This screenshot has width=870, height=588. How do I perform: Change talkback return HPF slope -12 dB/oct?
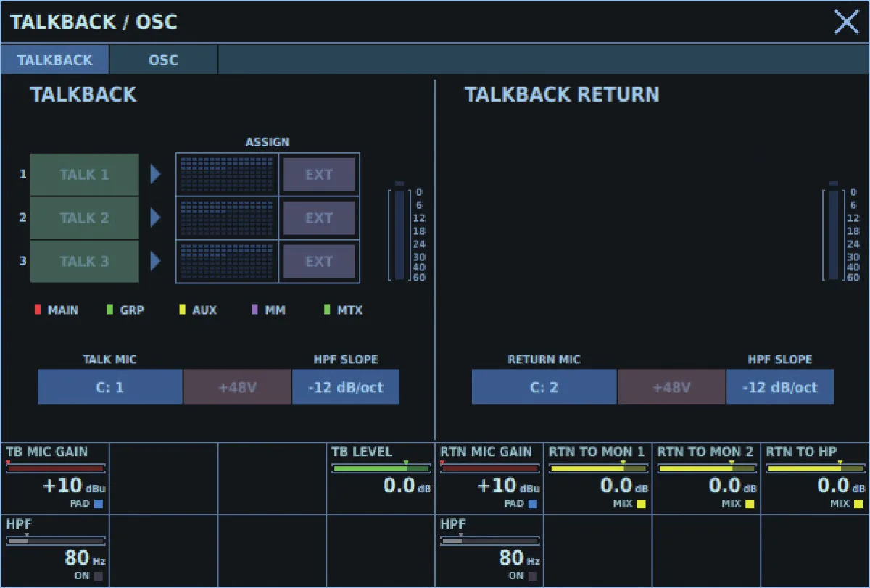coord(780,387)
